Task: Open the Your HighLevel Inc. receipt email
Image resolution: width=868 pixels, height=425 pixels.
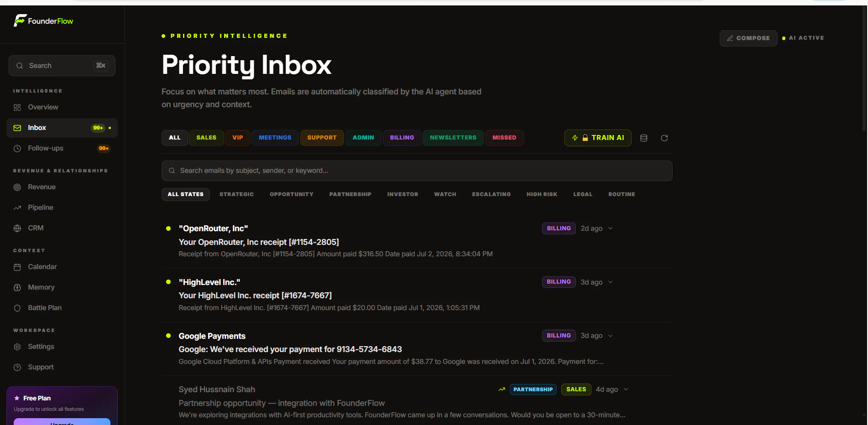Action: point(255,295)
